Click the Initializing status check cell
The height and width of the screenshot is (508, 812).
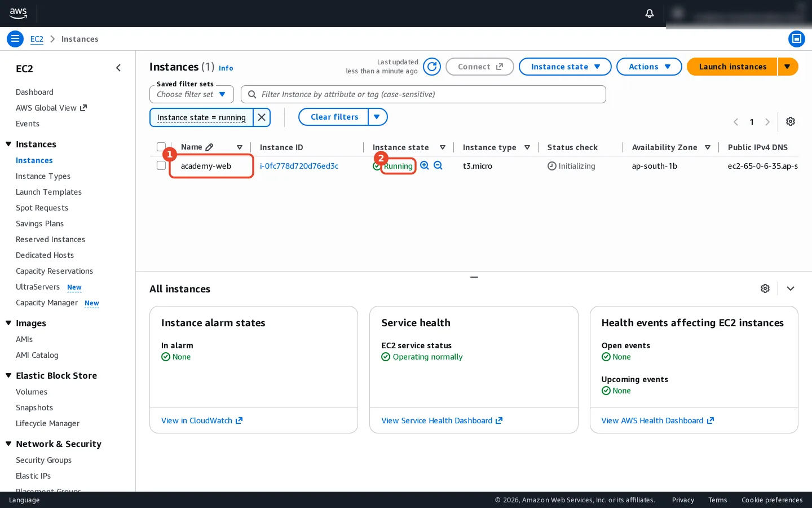point(571,166)
